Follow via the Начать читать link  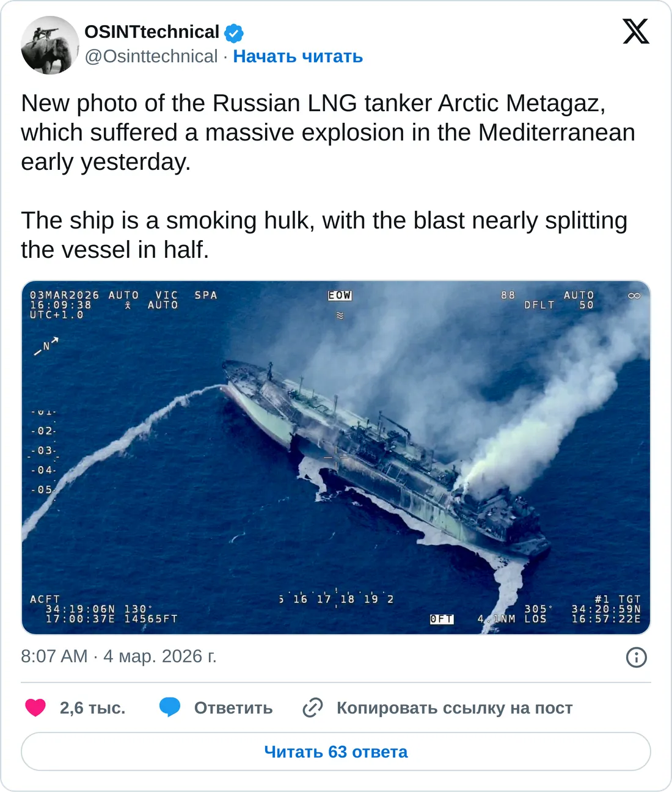(x=298, y=56)
